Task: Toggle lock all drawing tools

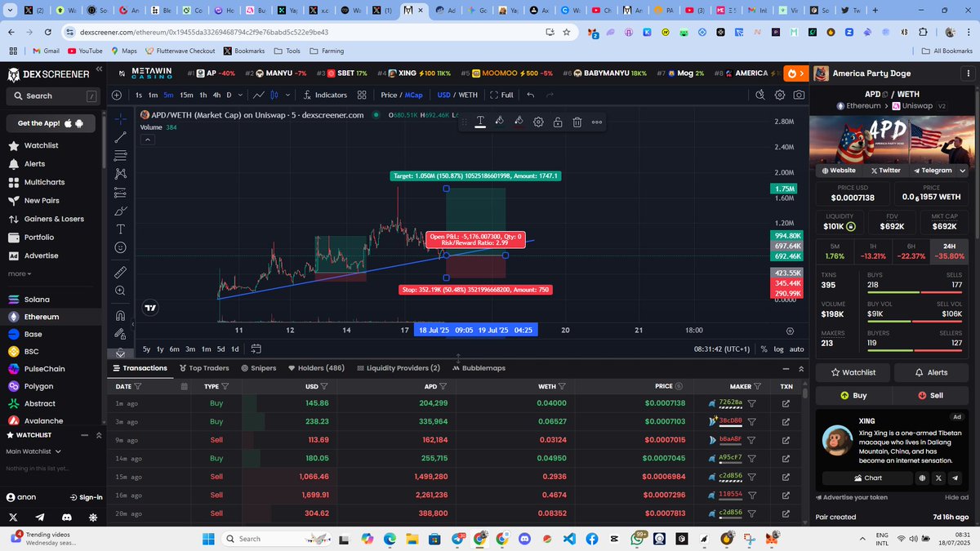Action: click(121, 333)
